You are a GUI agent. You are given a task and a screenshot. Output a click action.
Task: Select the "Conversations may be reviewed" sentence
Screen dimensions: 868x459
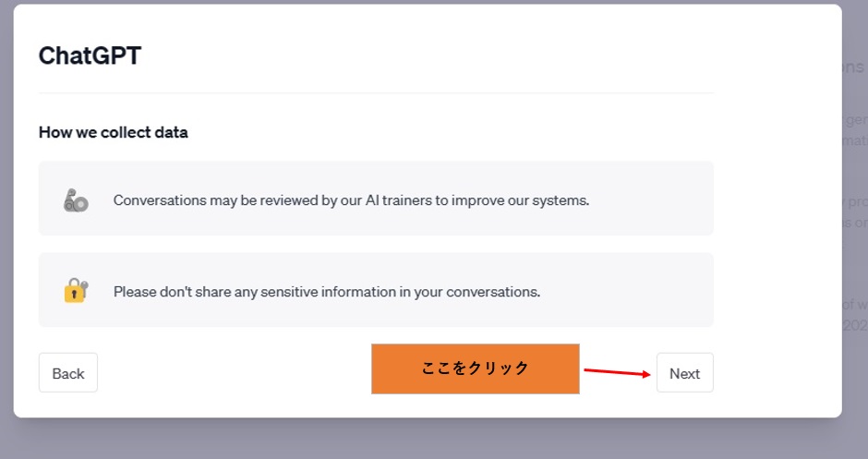351,199
